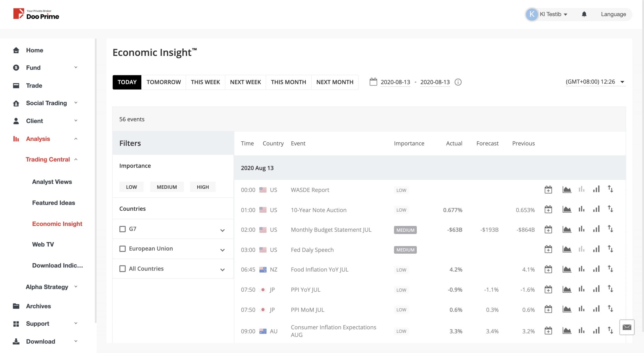Switch to the NEXT MONTH tab

click(335, 82)
